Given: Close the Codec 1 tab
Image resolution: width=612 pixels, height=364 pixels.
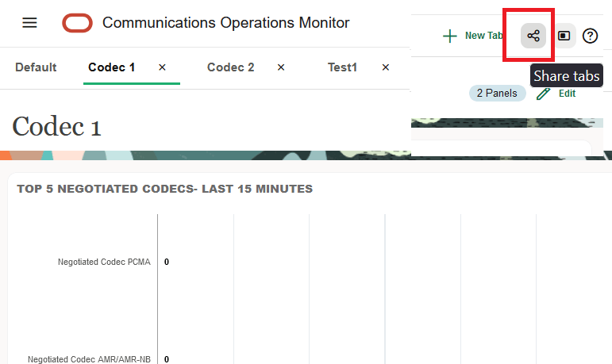Looking at the screenshot, I should point(163,67).
